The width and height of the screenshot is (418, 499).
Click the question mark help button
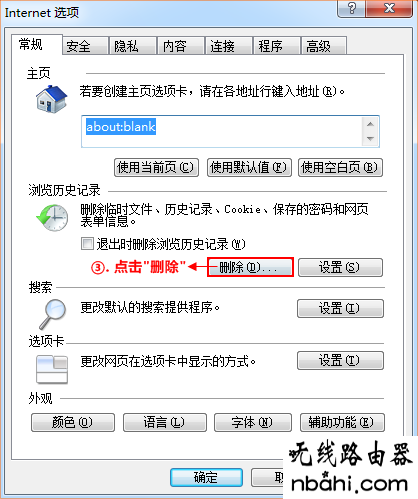click(x=351, y=8)
